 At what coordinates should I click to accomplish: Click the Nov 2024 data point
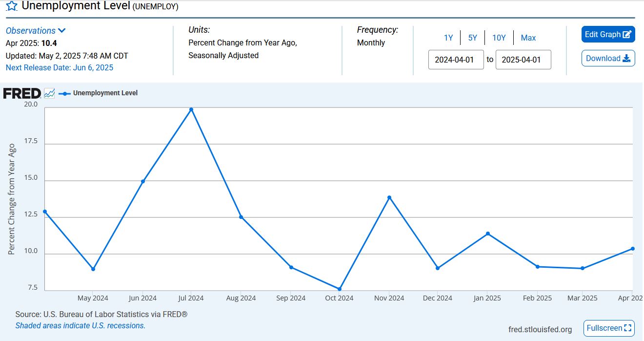389,197
